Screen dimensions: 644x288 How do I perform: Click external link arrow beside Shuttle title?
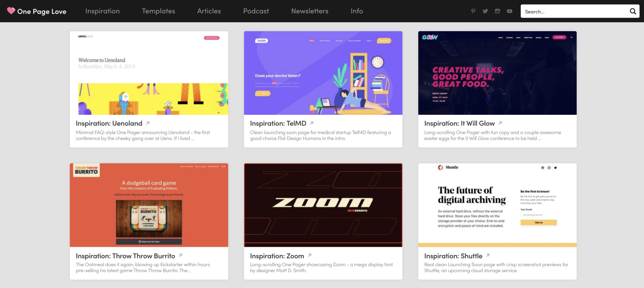tap(488, 255)
